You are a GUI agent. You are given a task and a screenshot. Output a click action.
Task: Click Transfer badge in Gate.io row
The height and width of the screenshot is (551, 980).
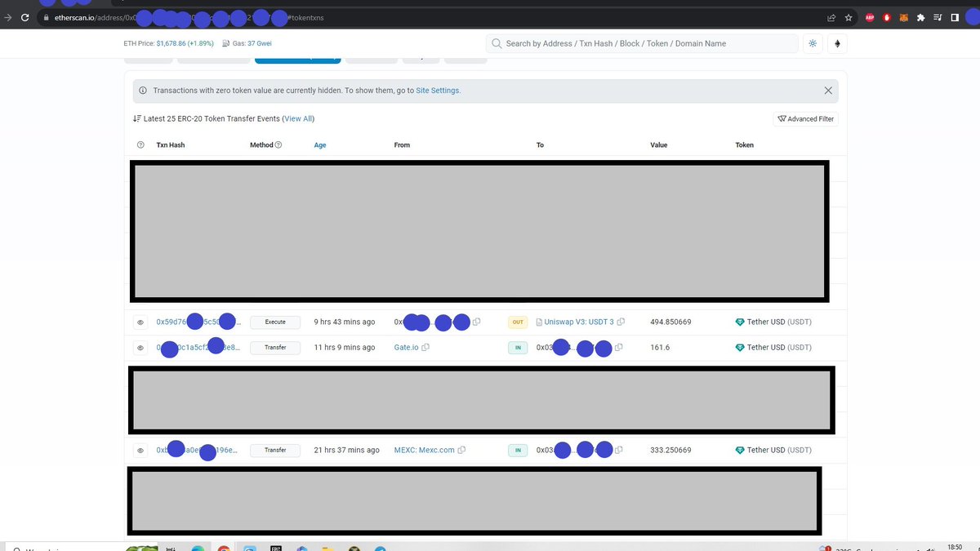coord(275,347)
